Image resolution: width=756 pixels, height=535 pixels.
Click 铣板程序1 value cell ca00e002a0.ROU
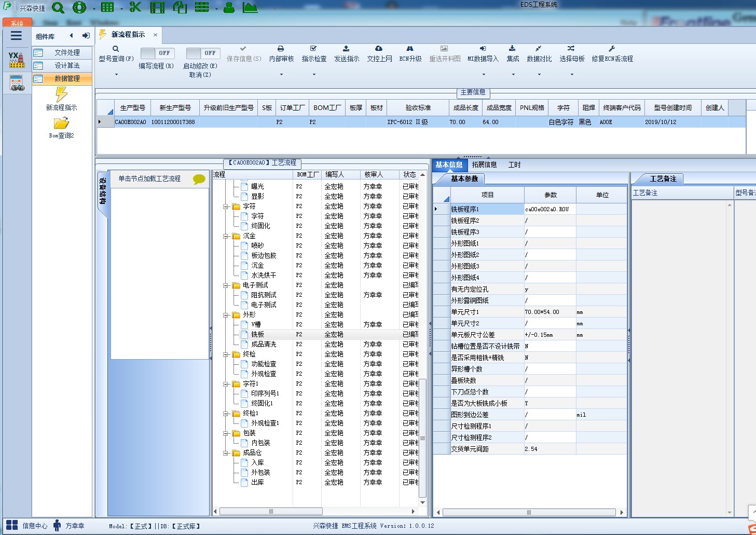pyautogui.click(x=549, y=209)
